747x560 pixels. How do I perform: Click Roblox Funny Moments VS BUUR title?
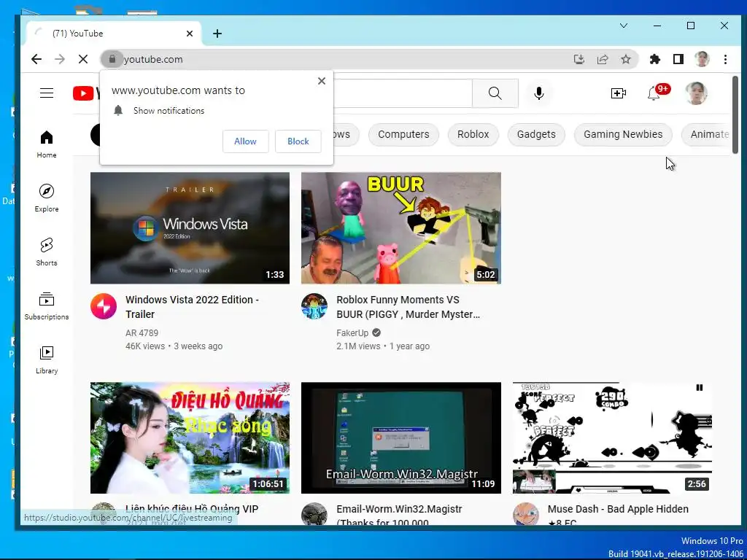pyautogui.click(x=408, y=307)
